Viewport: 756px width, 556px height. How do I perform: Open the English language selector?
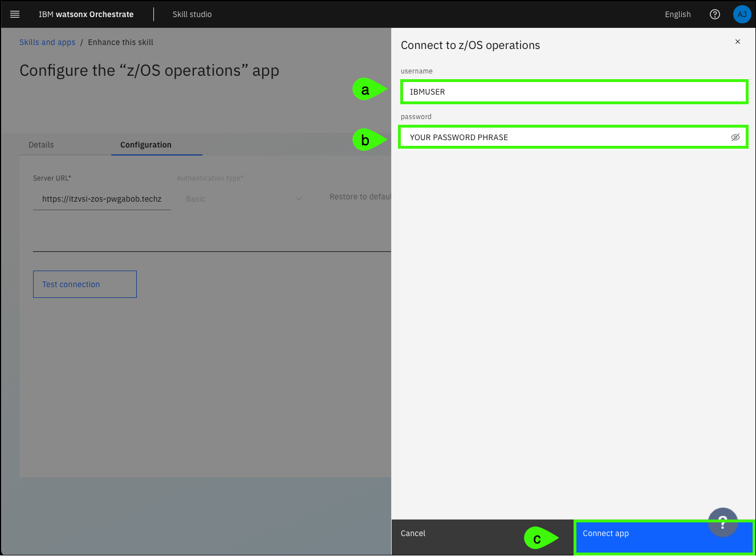click(x=677, y=14)
